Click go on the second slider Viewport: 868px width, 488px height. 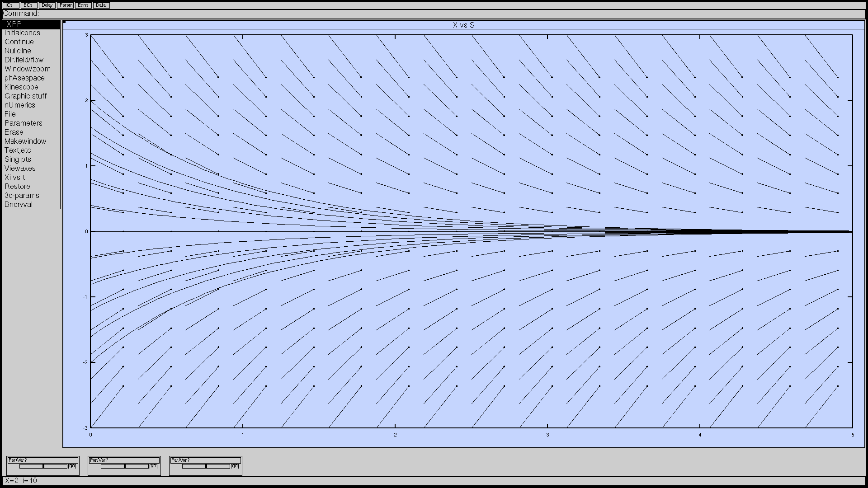154,466
